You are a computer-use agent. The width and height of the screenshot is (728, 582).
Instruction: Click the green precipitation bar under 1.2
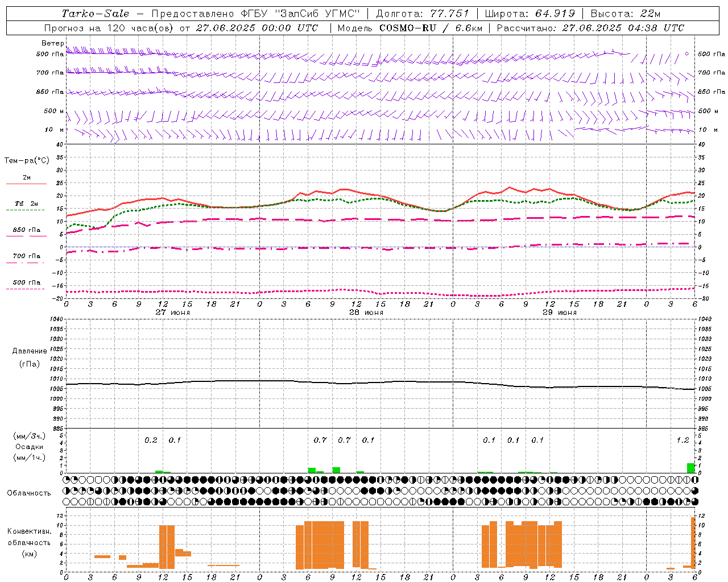point(690,468)
